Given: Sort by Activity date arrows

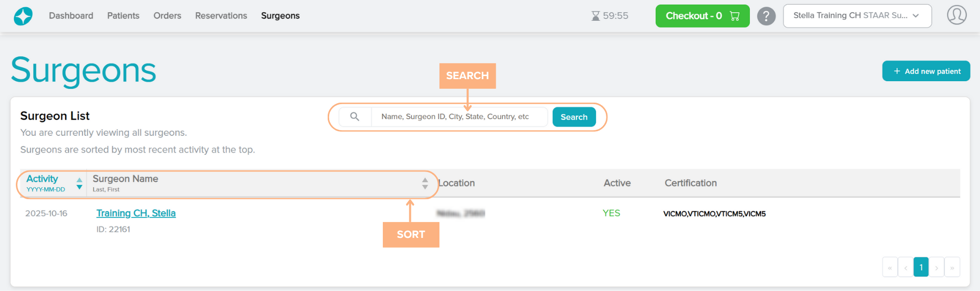Looking at the screenshot, I should [79, 183].
